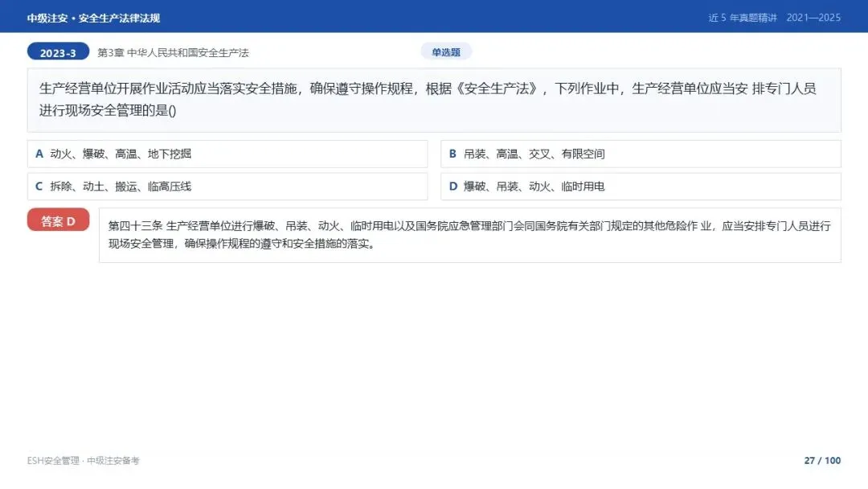Click the page counter 27 / 100

(x=822, y=460)
